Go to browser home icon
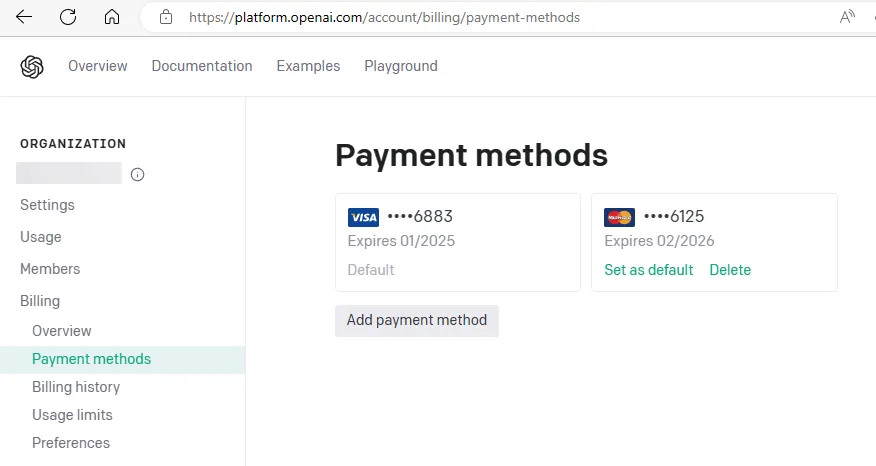The height and width of the screenshot is (466, 876). [x=112, y=17]
